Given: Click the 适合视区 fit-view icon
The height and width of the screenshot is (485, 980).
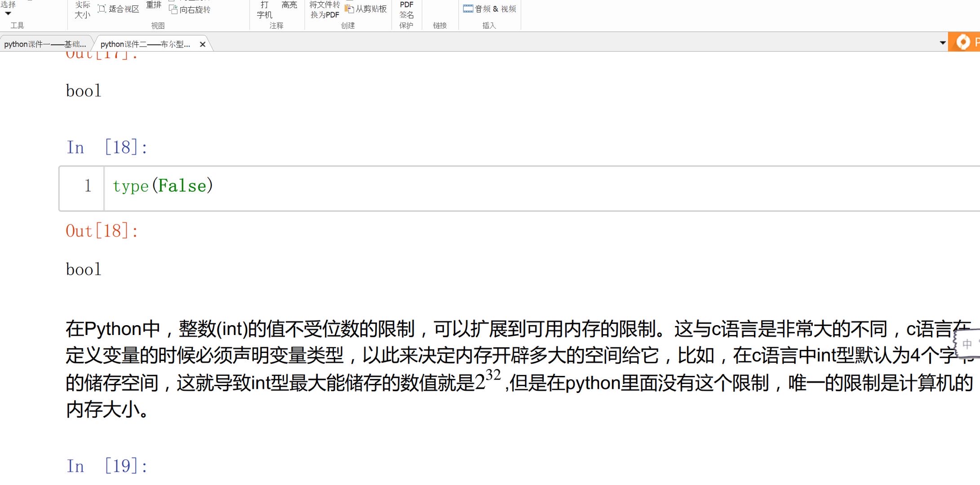Looking at the screenshot, I should (x=102, y=9).
